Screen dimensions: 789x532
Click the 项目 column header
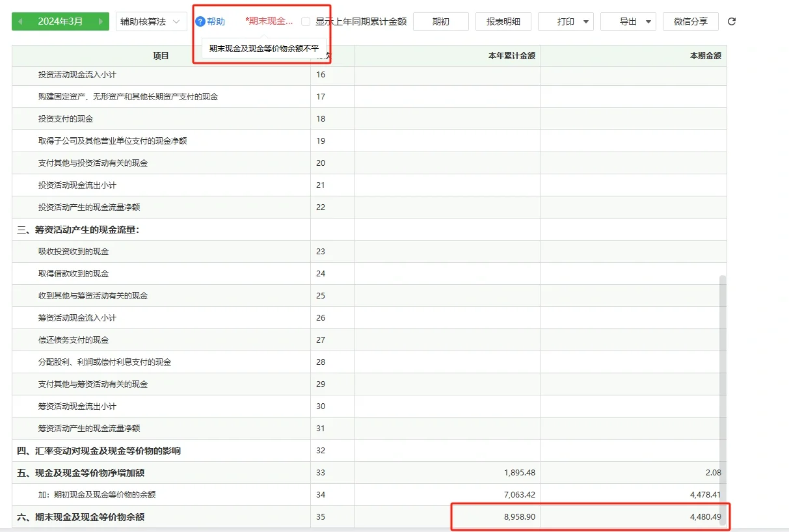pyautogui.click(x=161, y=56)
